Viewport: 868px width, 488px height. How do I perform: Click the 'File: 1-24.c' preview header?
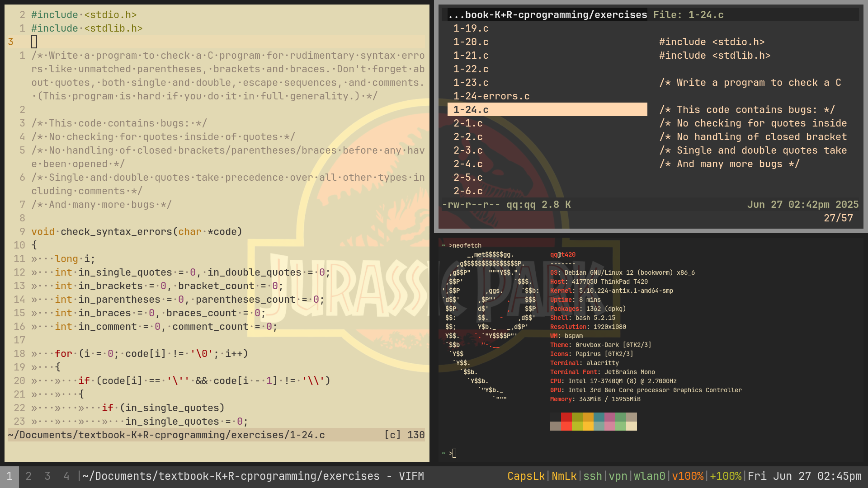pyautogui.click(x=688, y=15)
